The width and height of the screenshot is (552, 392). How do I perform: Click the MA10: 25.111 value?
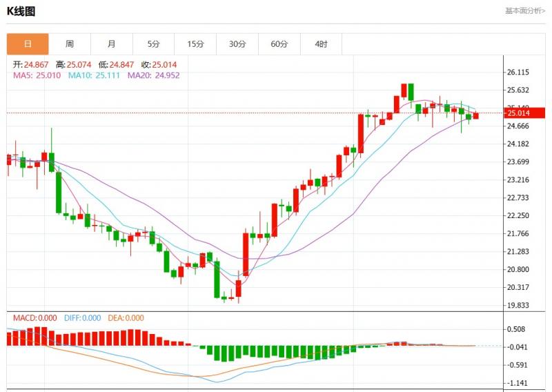click(x=94, y=75)
